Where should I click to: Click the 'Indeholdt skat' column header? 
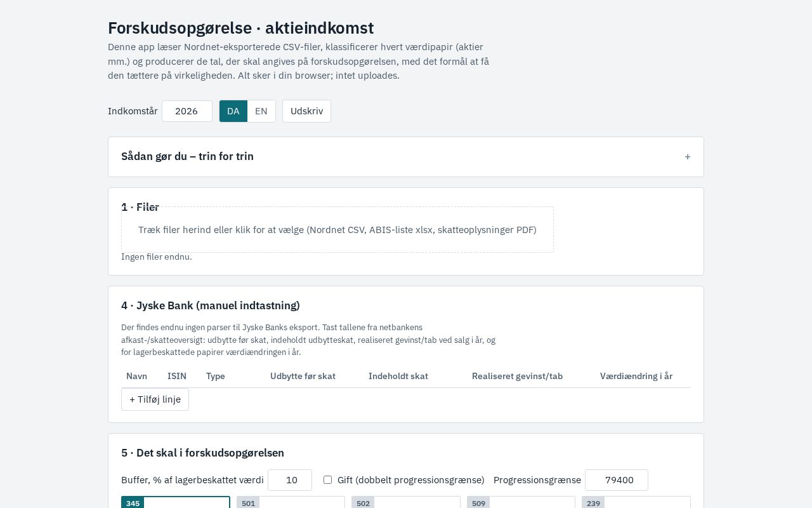click(398, 376)
